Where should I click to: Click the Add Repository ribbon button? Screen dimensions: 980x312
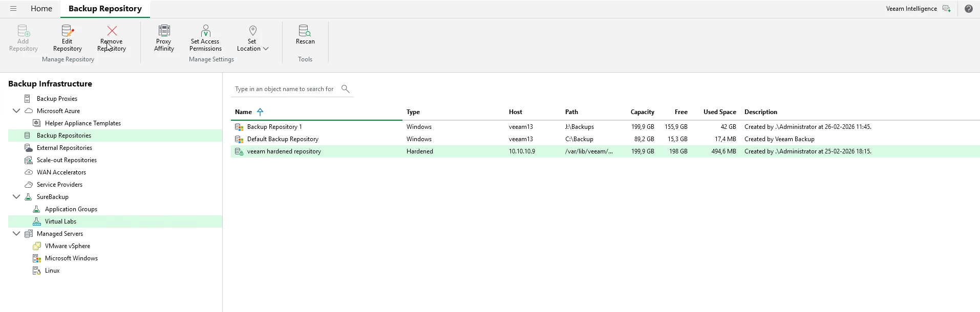[x=24, y=38]
